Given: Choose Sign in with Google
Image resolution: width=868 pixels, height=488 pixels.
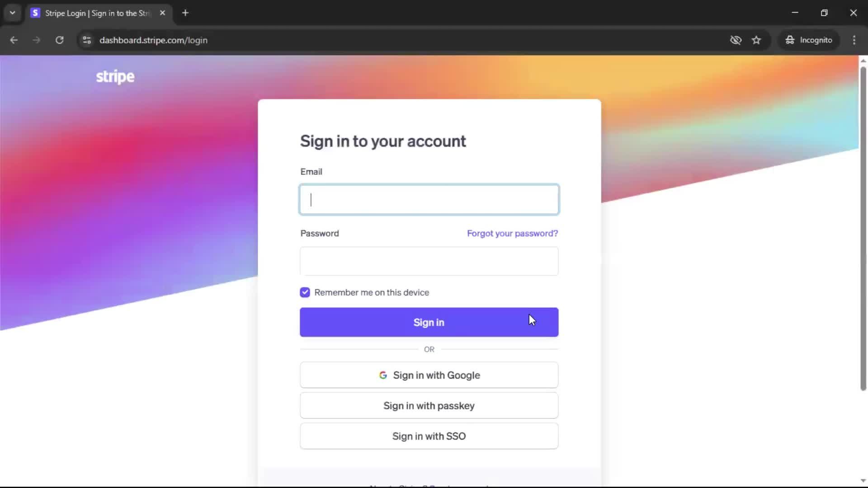Looking at the screenshot, I should (429, 375).
